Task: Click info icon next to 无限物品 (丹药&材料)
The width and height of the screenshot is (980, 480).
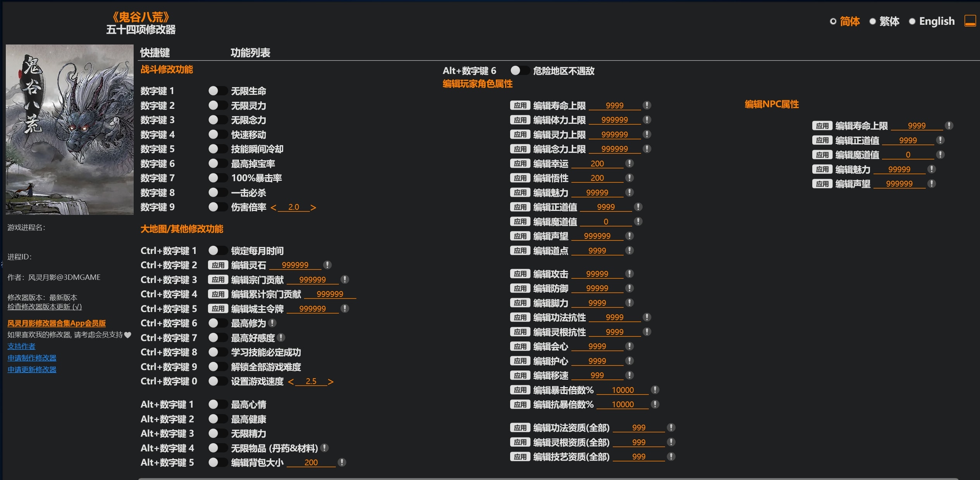Action: click(x=325, y=448)
